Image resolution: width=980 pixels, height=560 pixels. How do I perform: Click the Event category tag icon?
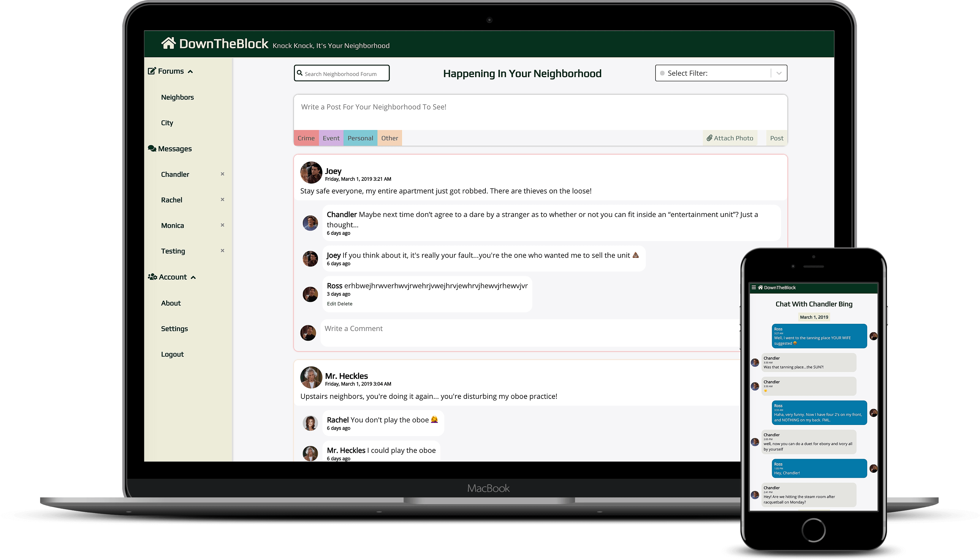coord(330,138)
